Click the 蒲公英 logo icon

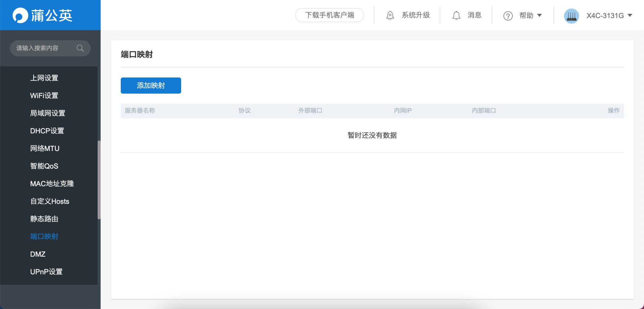[x=20, y=15]
